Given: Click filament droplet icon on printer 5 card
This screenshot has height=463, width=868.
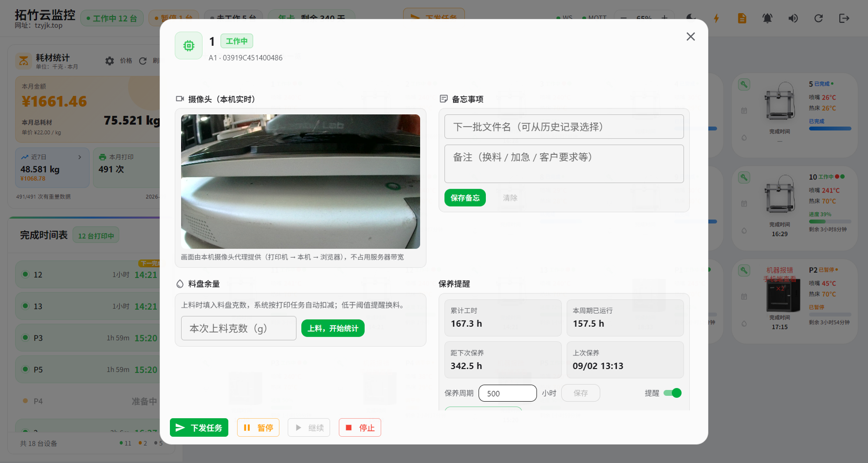Looking at the screenshot, I should (x=744, y=138).
